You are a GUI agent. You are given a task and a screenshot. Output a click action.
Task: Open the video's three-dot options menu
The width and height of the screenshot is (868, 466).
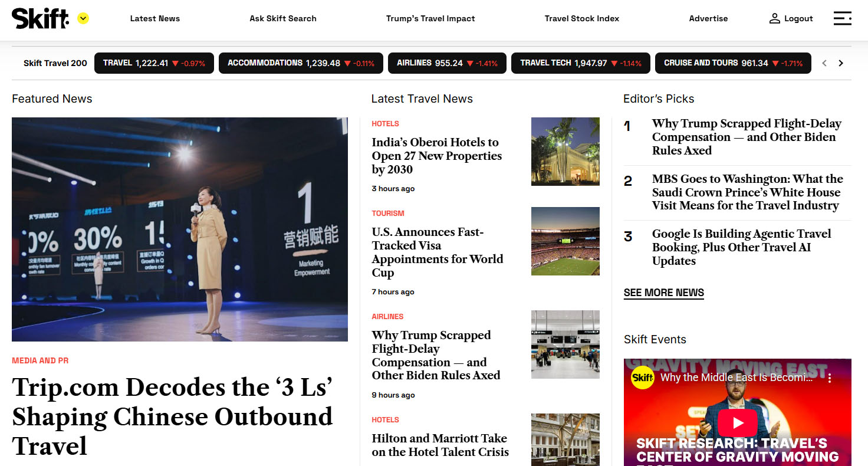[829, 378]
